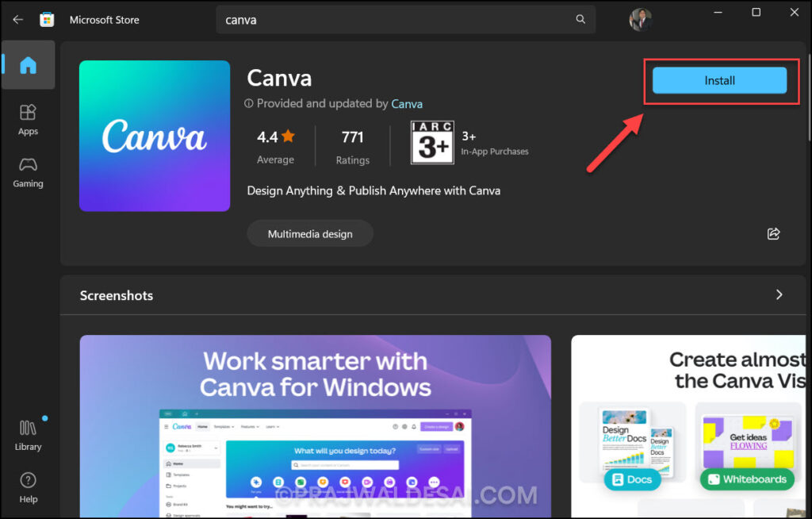Click the search magnifier icon

(580, 19)
